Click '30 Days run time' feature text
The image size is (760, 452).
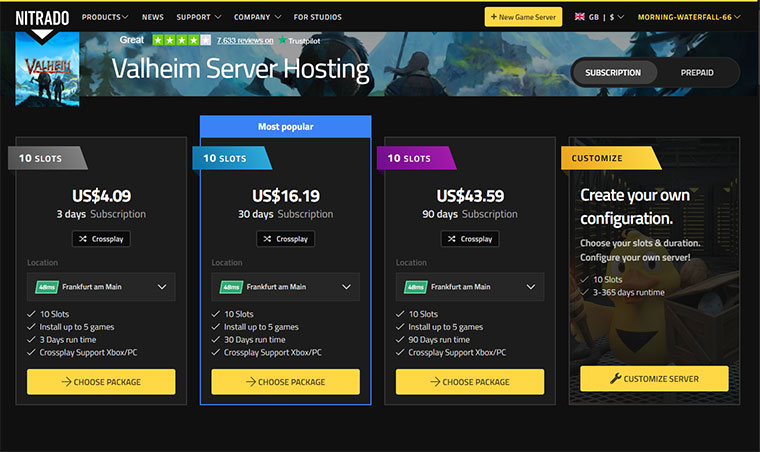pyautogui.click(x=254, y=340)
